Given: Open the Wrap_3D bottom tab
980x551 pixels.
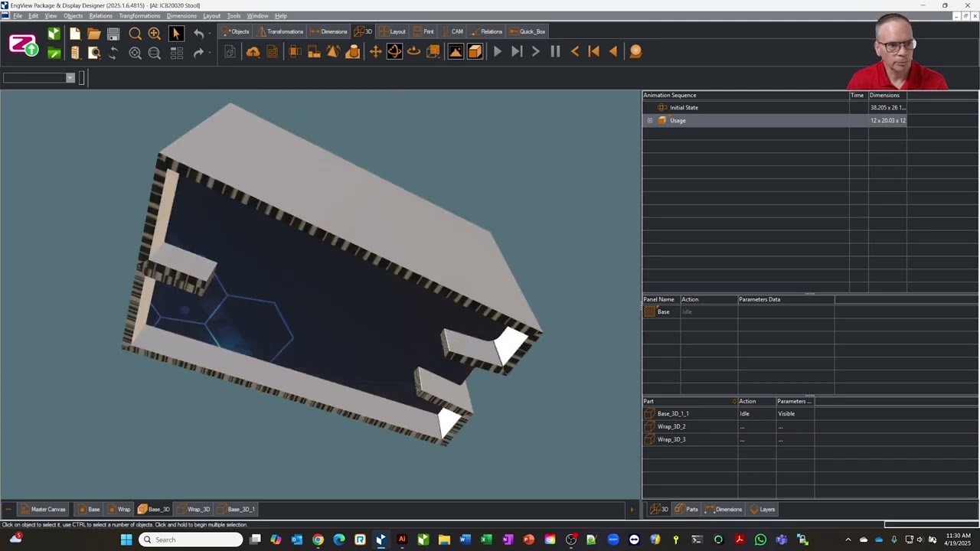Looking at the screenshot, I should click(x=194, y=510).
